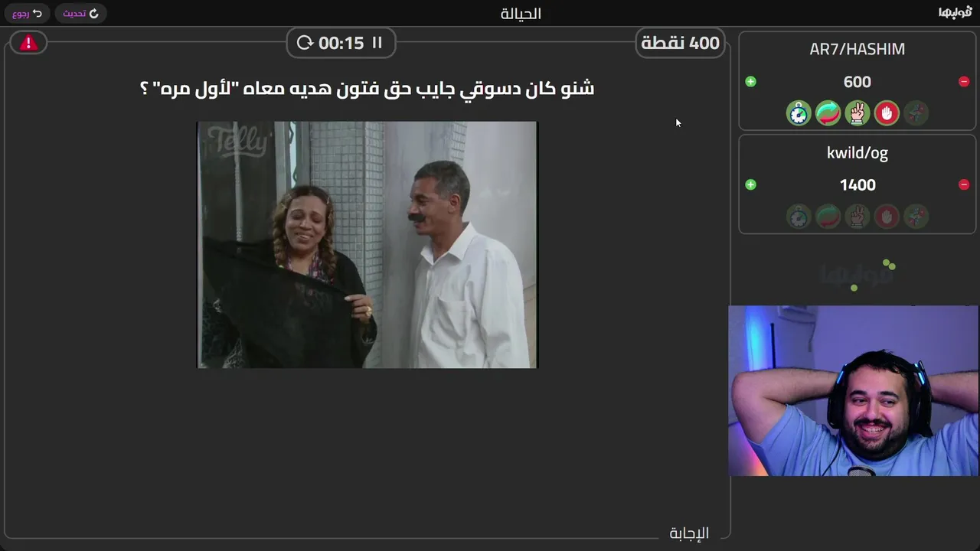Subtract points from kwild/og with red minus
Image resolution: width=980 pixels, height=551 pixels.
(964, 184)
